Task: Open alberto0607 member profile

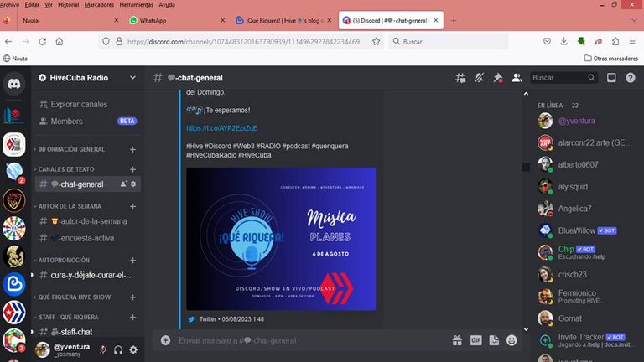Action: point(586,164)
